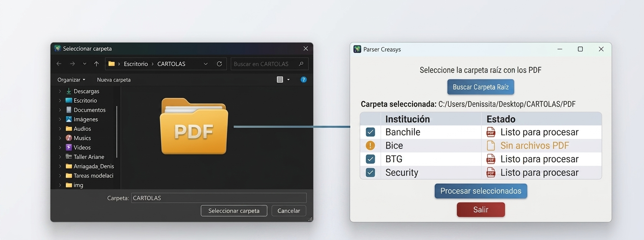Click the Banchile PDF status icon

491,132
